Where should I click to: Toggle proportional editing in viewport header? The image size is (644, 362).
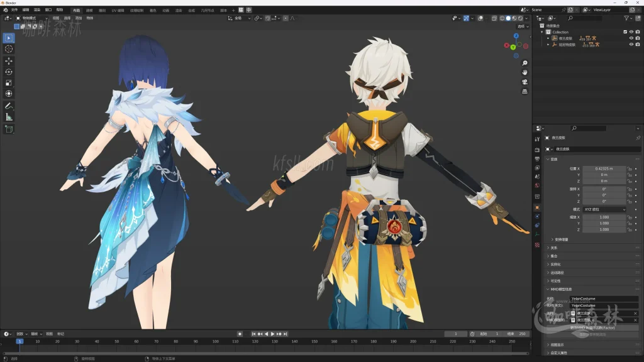point(286,18)
